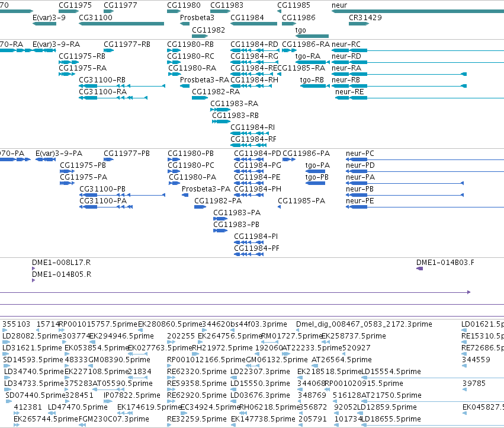
Task: Click EST IP07822.5prime label
Action: point(132,395)
